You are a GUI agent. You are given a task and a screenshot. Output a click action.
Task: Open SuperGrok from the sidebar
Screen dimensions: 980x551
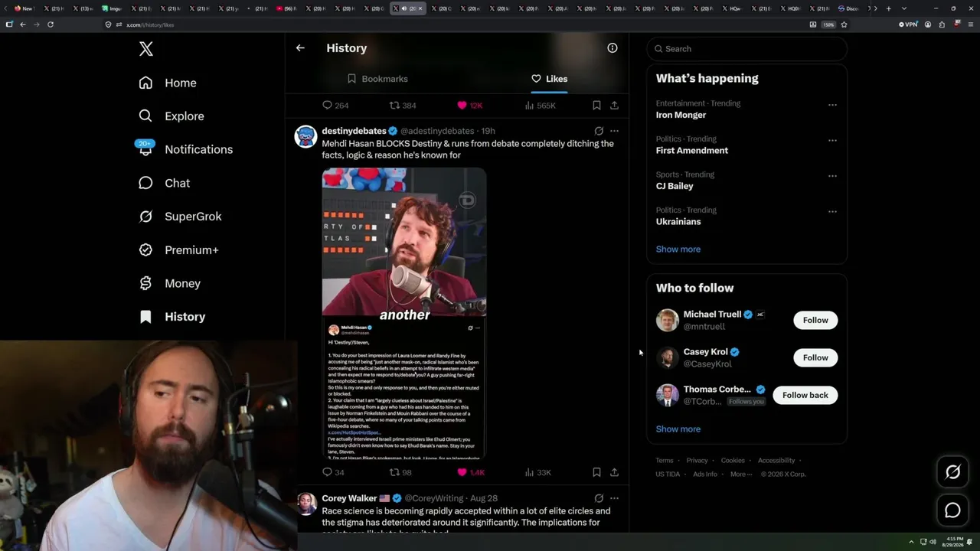coord(180,217)
